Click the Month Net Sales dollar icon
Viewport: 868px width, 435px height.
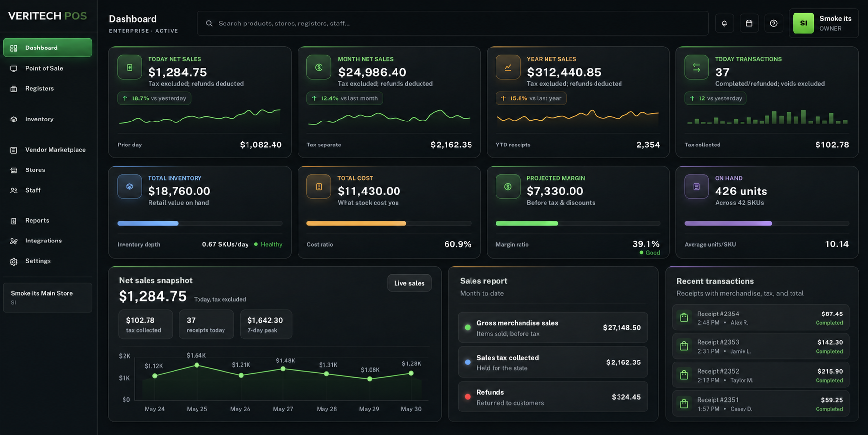319,68
